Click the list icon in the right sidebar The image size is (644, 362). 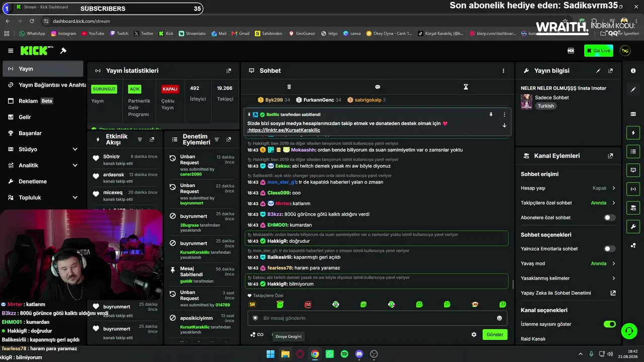coord(633,151)
